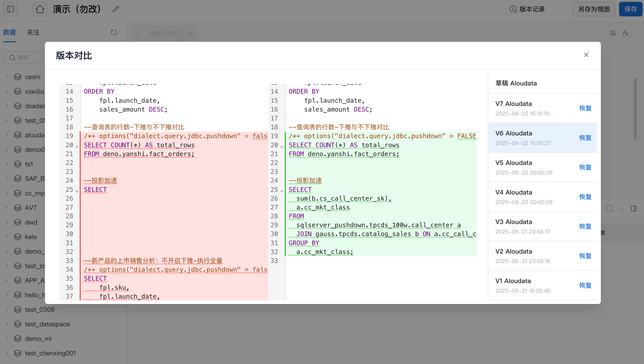This screenshot has height=364, width=644.
Task: Open 版本记录 version history
Action: click(x=527, y=9)
